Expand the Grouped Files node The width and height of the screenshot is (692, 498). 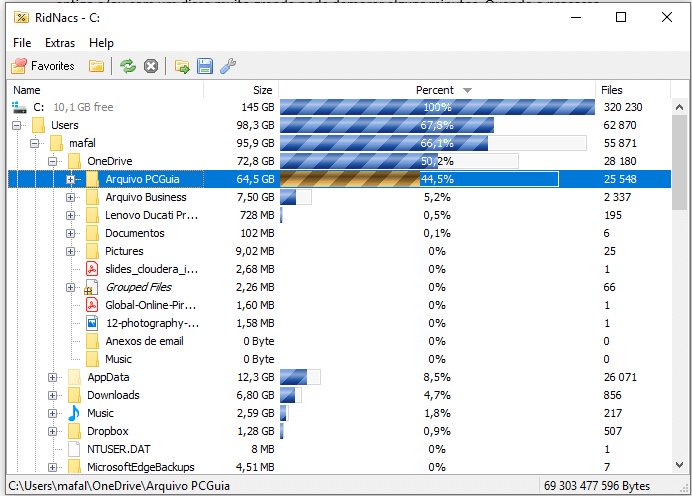pyautogui.click(x=71, y=287)
